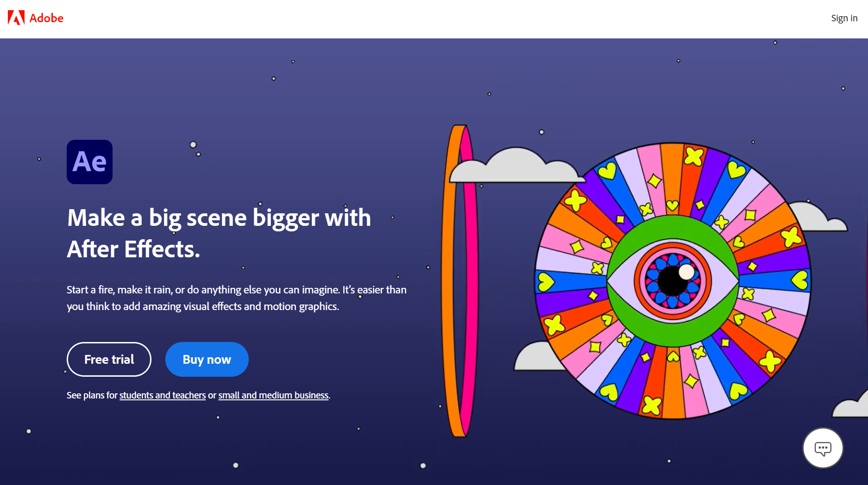Start the Free trial

(x=109, y=359)
